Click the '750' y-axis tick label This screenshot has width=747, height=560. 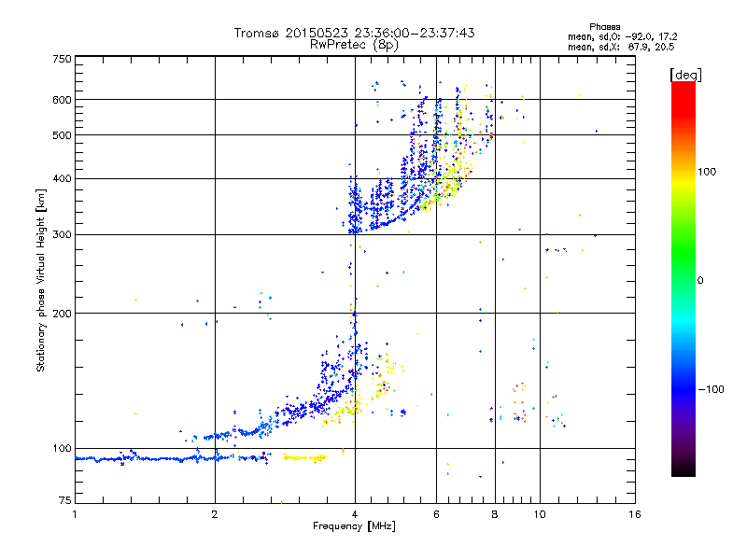coord(62,59)
